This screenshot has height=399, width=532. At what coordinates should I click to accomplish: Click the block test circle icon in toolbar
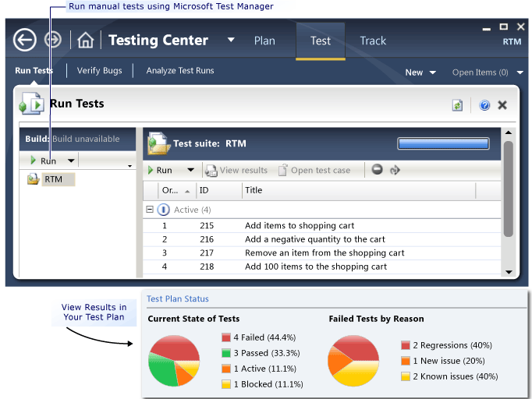(378, 170)
